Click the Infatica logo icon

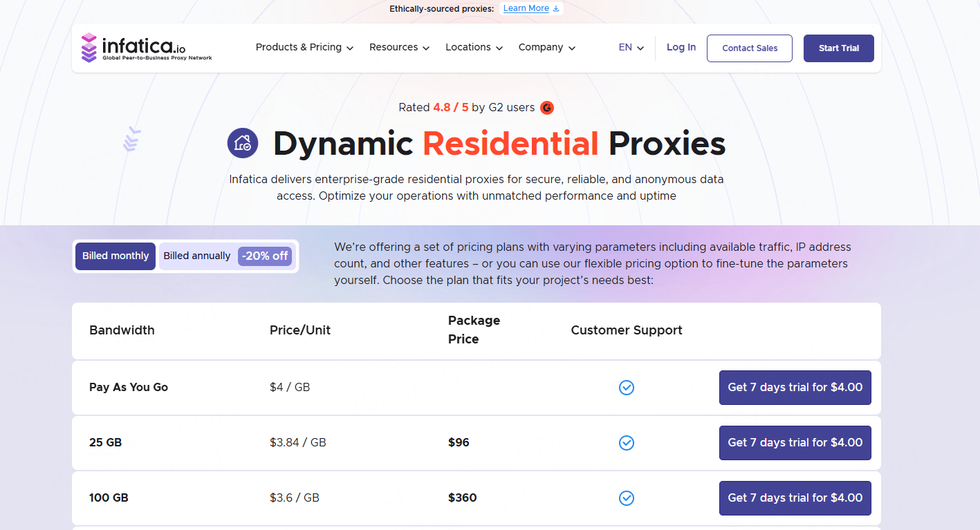tap(89, 48)
